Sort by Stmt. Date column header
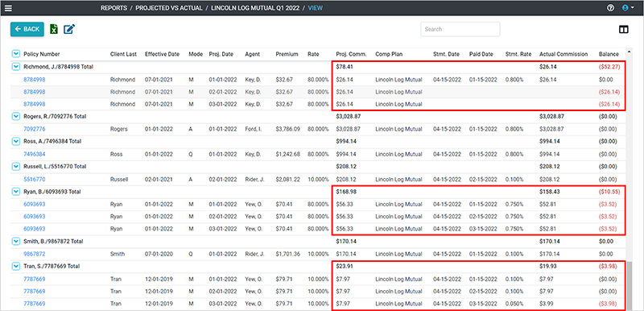 (x=447, y=54)
